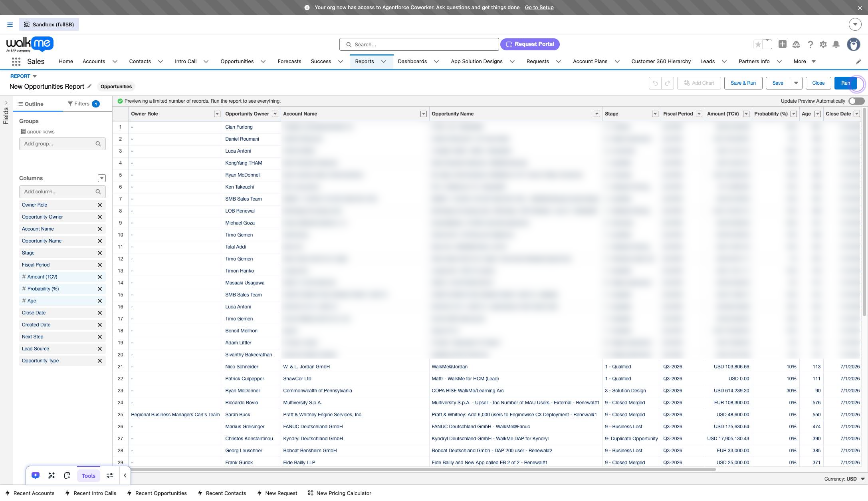
Task: Open the Setup gear icon
Action: point(823,44)
